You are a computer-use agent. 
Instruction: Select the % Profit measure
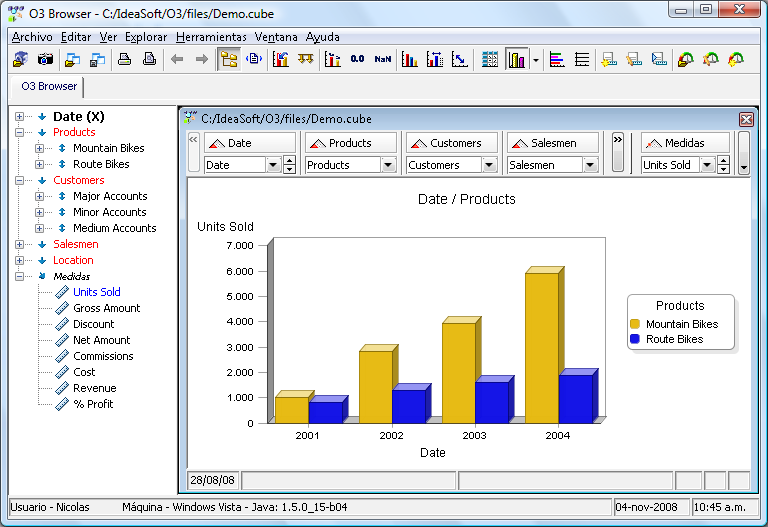93,404
